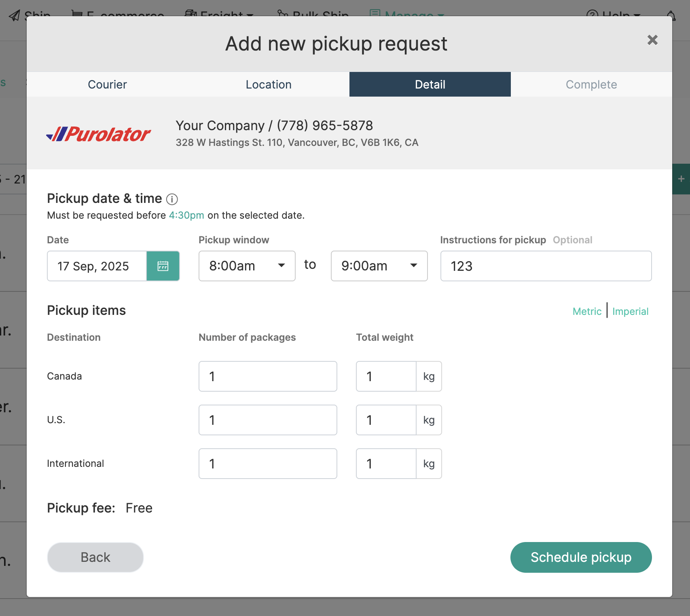Click the Instructions for pickup field
The image size is (690, 616).
pos(546,266)
